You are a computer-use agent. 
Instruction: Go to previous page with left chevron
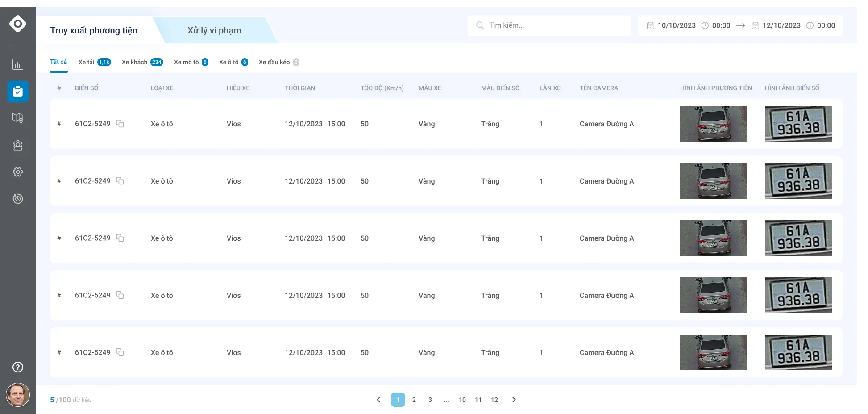378,400
